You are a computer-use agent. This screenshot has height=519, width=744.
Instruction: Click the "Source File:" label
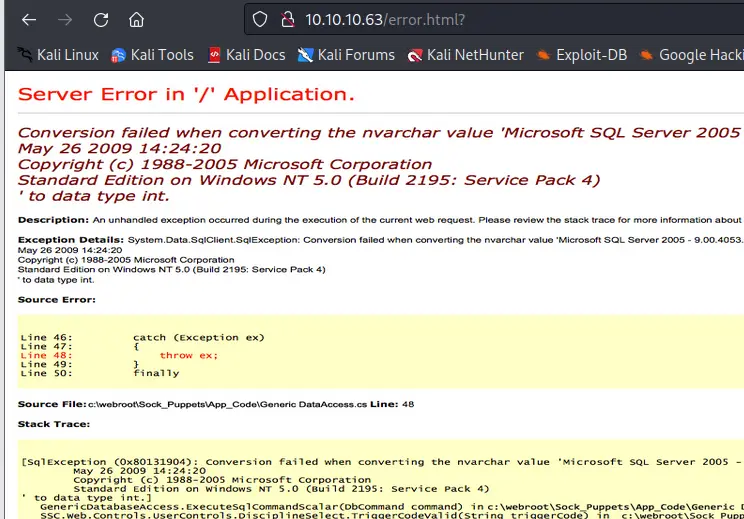52,404
